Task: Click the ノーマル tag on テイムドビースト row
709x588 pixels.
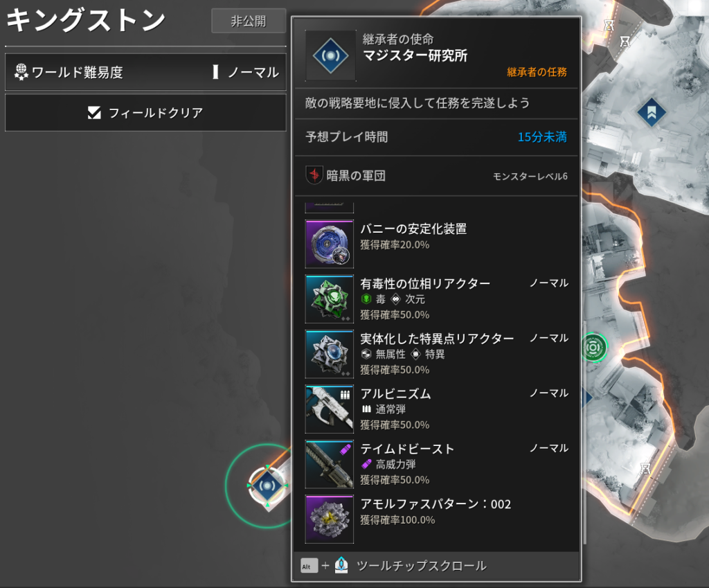Action: pyautogui.click(x=549, y=448)
